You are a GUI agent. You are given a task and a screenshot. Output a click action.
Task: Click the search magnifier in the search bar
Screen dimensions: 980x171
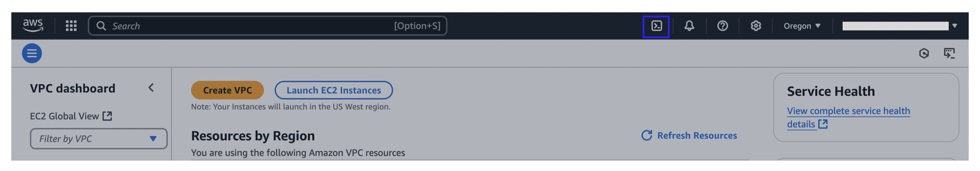[x=101, y=26]
